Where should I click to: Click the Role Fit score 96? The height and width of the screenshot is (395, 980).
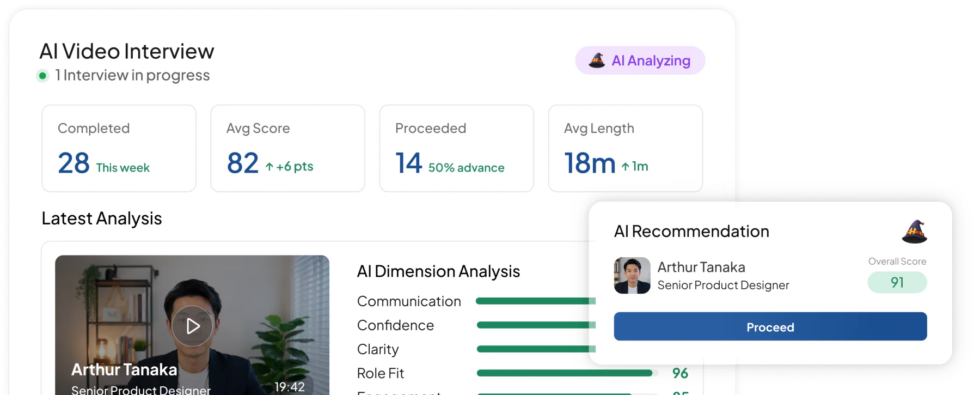[680, 373]
